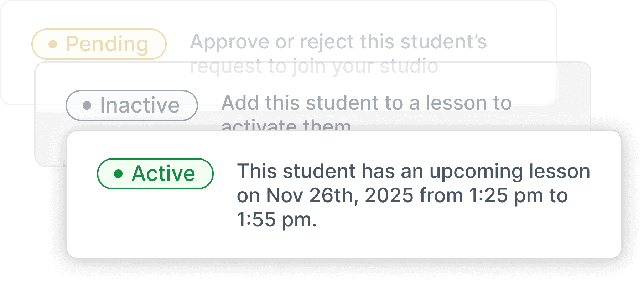Click the green dot in the Active badge

118,174
